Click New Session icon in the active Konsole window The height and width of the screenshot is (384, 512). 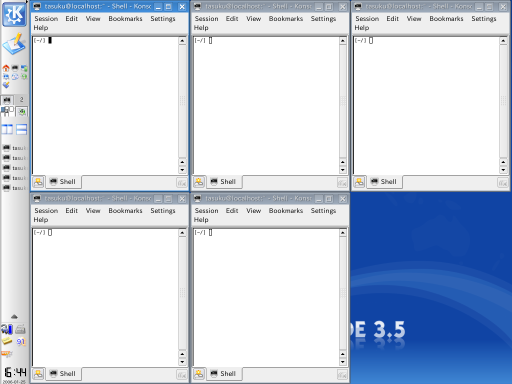click(38, 182)
